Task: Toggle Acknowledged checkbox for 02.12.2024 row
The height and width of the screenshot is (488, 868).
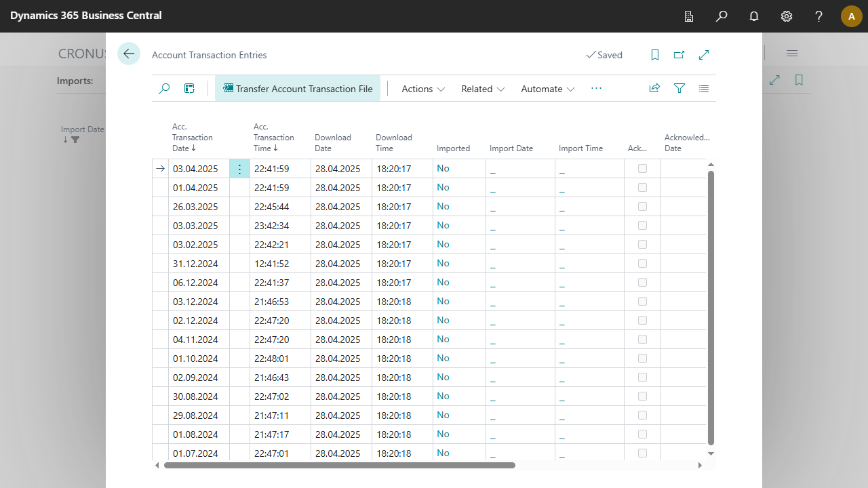Action: coord(642,320)
